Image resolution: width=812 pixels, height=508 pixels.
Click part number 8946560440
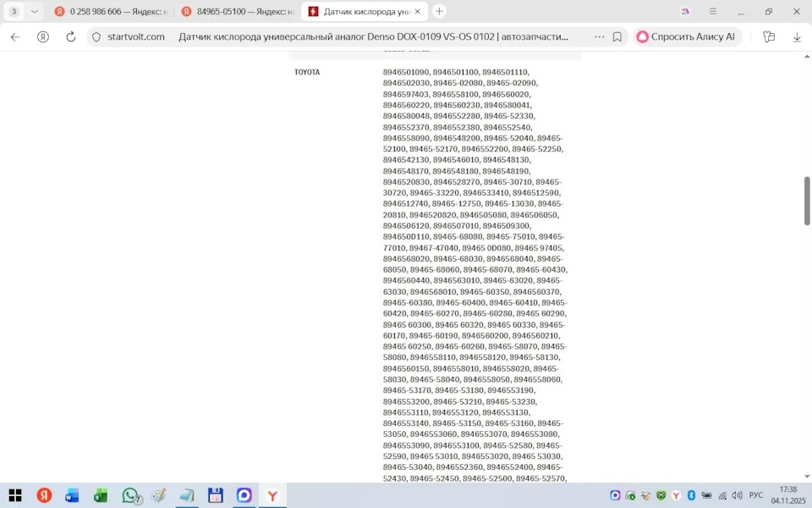click(406, 280)
